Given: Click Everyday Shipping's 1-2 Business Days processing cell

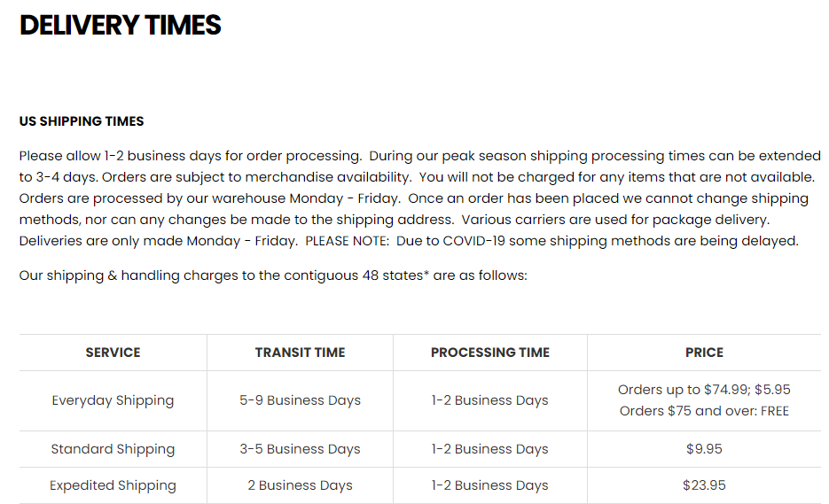Looking at the screenshot, I should 490,400.
